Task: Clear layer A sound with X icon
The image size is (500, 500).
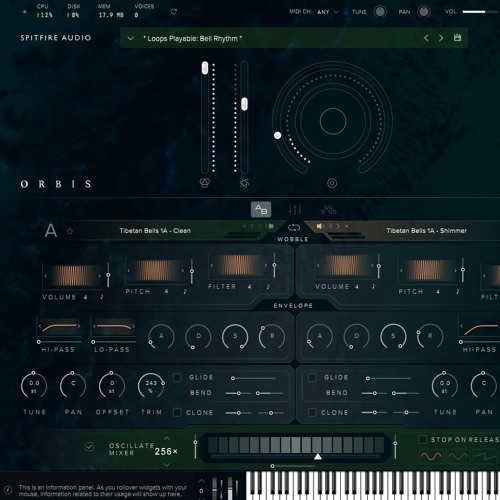Action: coord(244,226)
